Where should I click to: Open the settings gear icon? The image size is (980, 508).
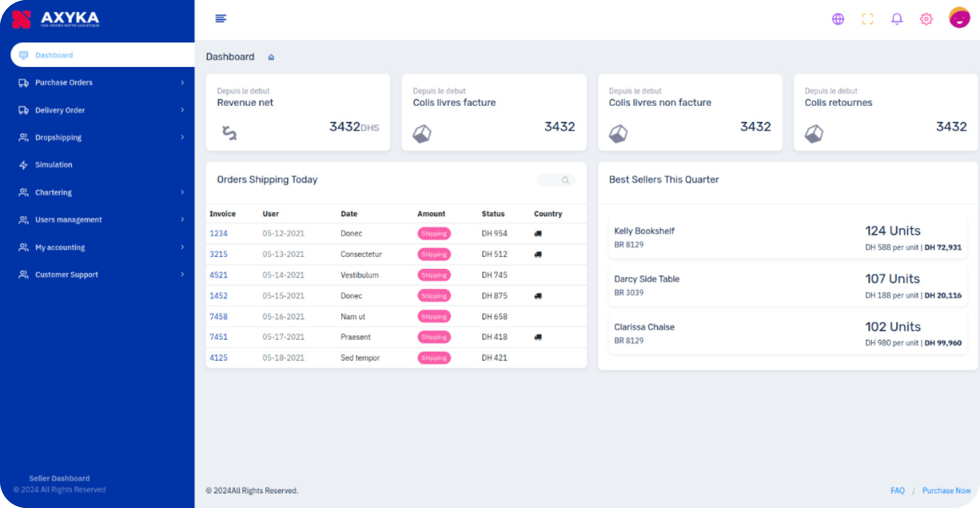click(x=926, y=19)
